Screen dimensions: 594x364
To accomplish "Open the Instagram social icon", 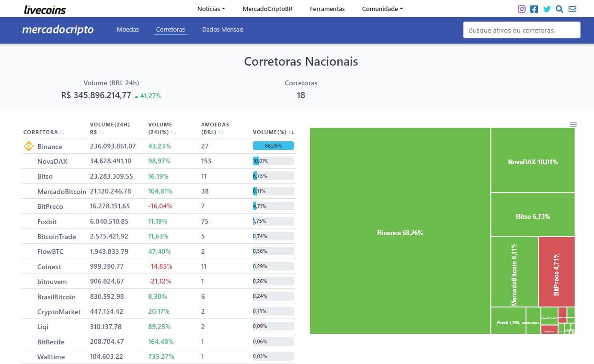I will (x=522, y=9).
